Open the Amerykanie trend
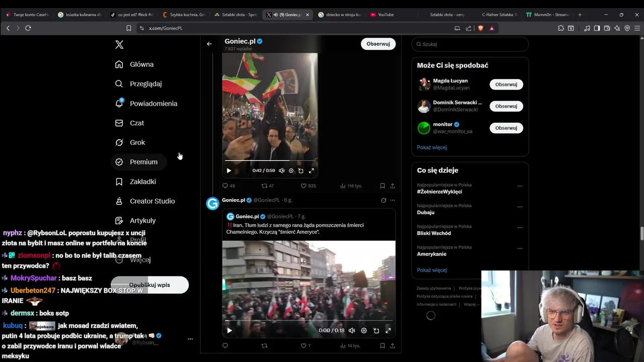 click(x=432, y=254)
